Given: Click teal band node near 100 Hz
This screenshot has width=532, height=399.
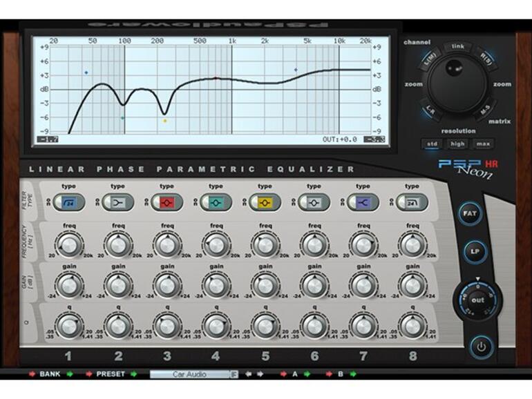Looking at the screenshot, I should point(122,118).
